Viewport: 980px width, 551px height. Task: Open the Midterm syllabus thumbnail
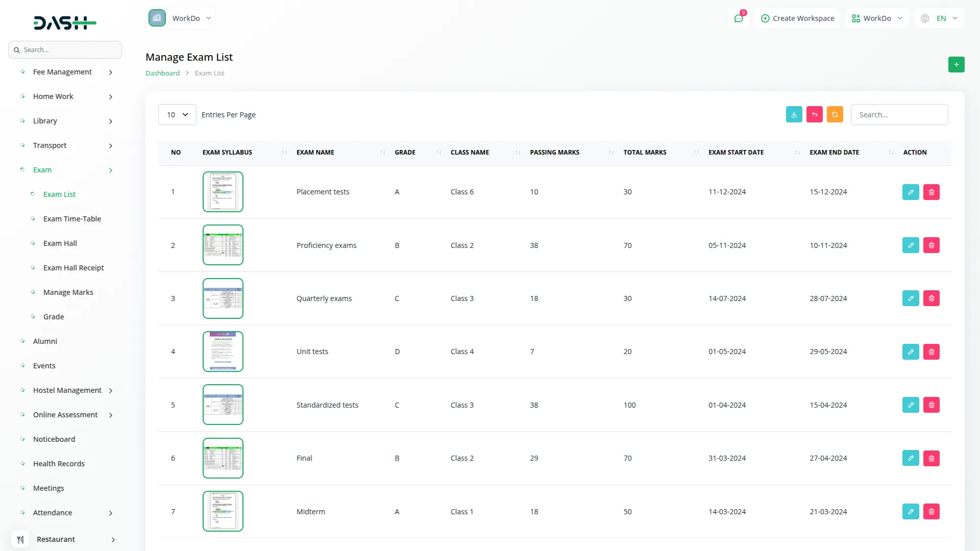223,511
